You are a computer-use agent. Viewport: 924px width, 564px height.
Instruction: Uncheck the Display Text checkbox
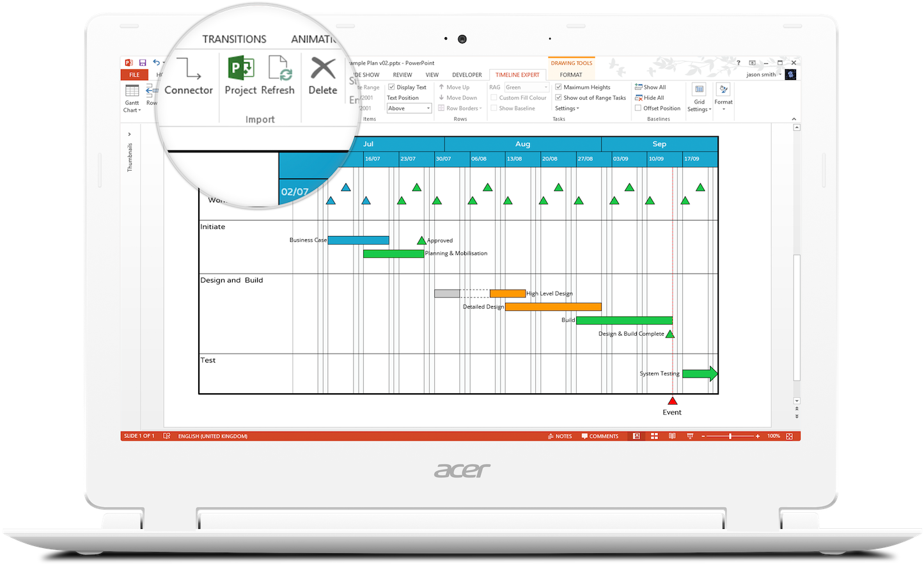pyautogui.click(x=392, y=87)
